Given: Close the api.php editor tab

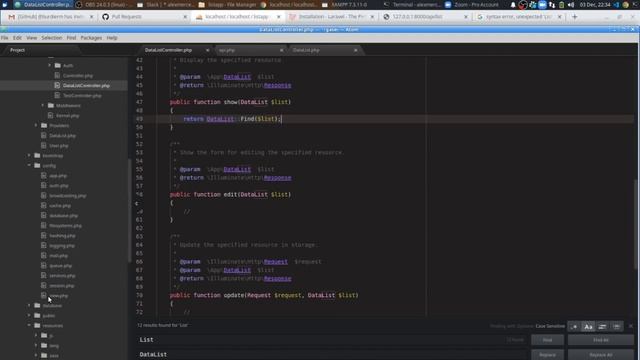Looking at the screenshot, I should 281,50.
